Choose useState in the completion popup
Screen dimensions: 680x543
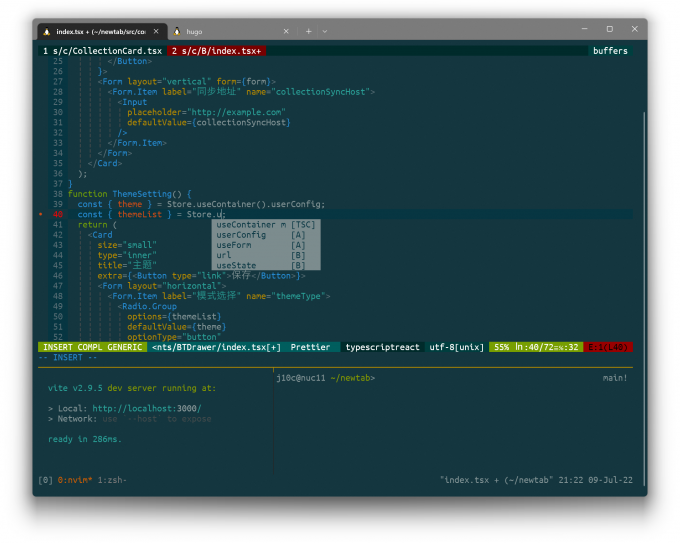266,265
